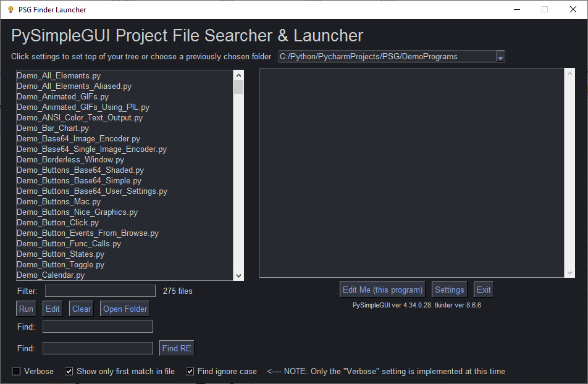Screen dimensions: 588x384
Task: Toggle the Find ignore case checkbox
Action: (x=190, y=372)
